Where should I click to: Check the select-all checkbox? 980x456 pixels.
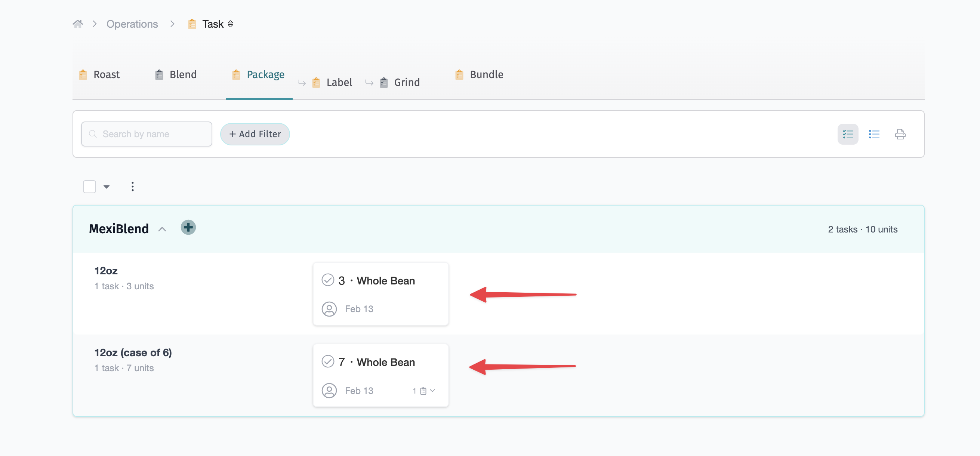[89, 187]
